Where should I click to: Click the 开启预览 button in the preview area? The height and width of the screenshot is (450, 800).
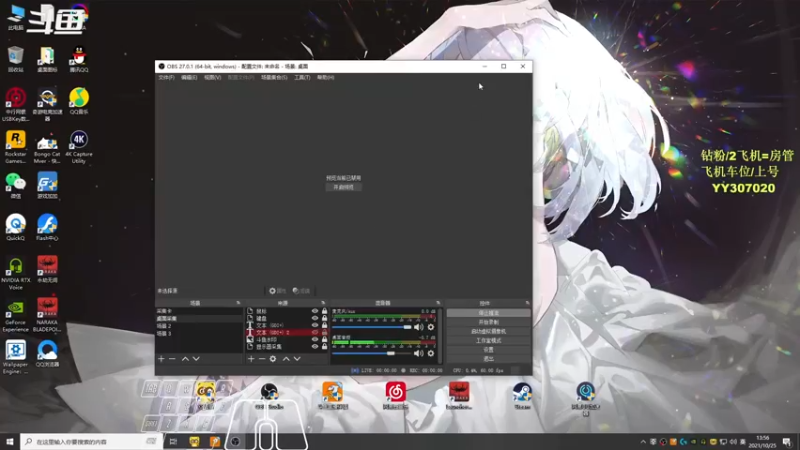(344, 187)
